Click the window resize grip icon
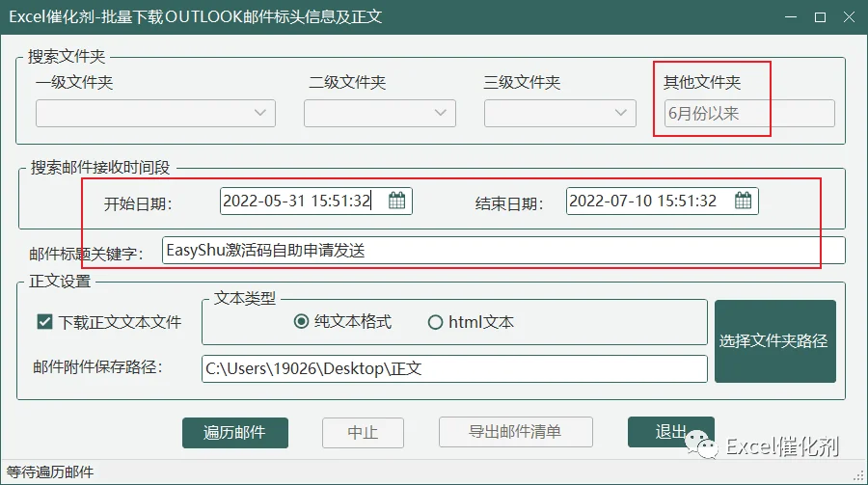Image resolution: width=868 pixels, height=485 pixels. tap(858, 475)
